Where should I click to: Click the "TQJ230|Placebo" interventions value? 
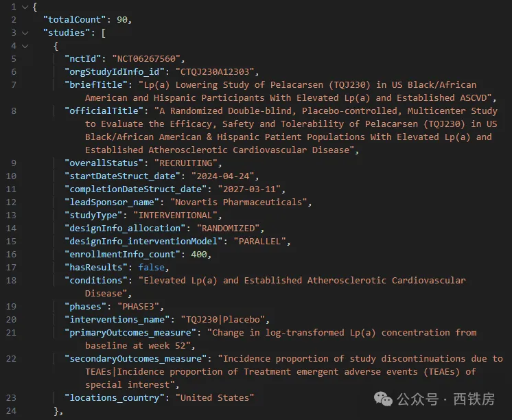click(x=223, y=320)
